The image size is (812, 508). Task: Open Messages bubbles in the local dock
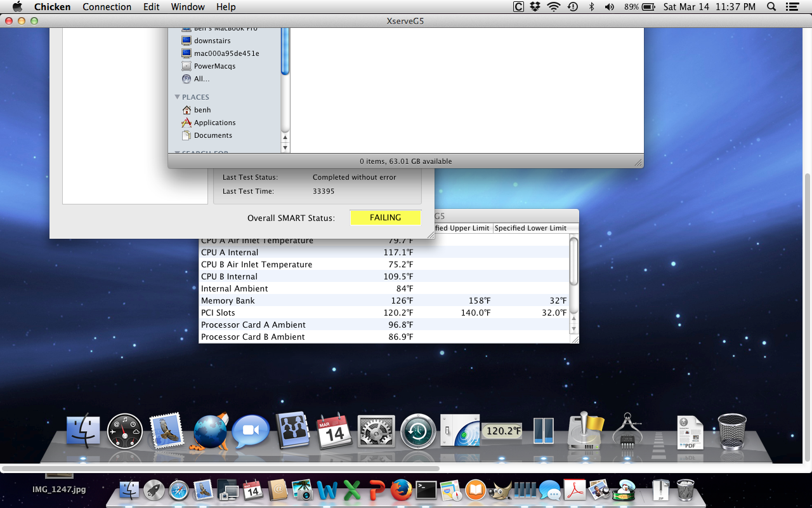(x=550, y=490)
